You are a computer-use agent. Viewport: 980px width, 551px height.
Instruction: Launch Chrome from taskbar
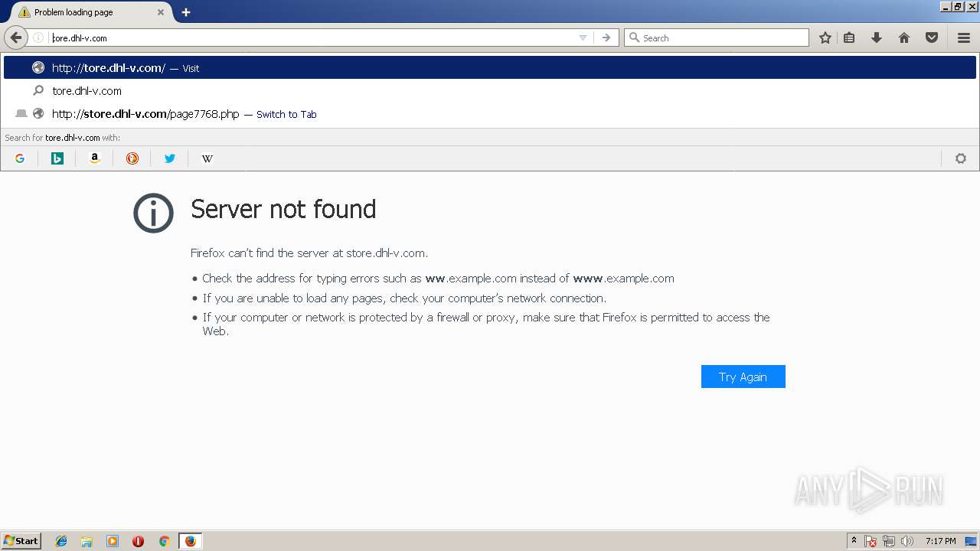[x=164, y=541]
